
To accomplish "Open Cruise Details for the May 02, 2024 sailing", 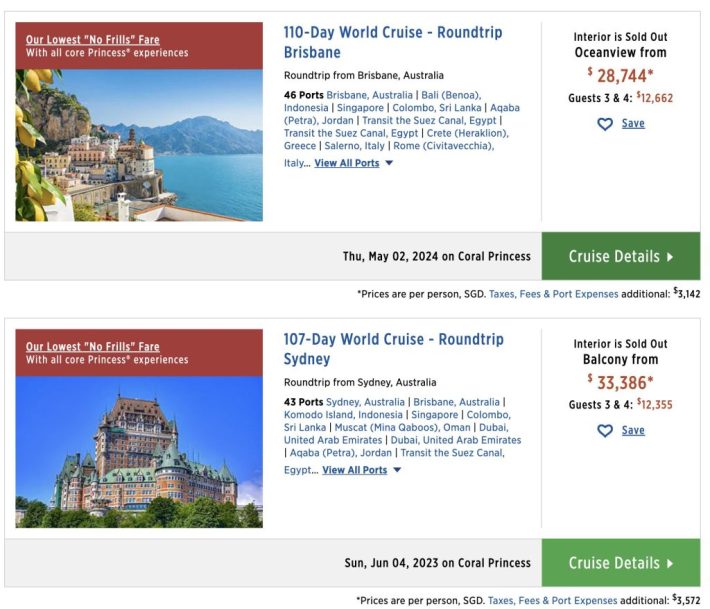I will tap(620, 256).
